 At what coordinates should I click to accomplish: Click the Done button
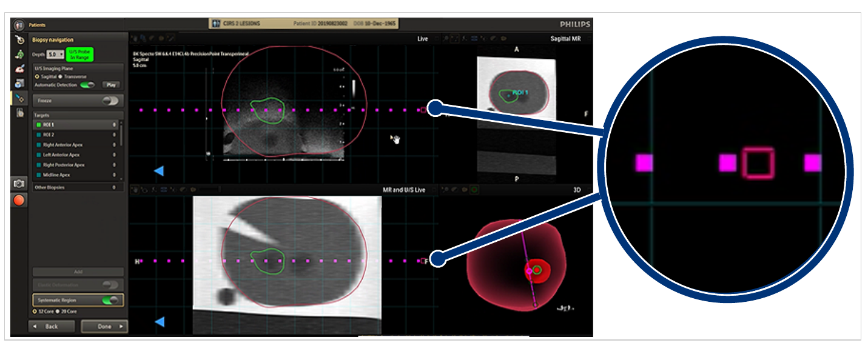[x=104, y=326]
